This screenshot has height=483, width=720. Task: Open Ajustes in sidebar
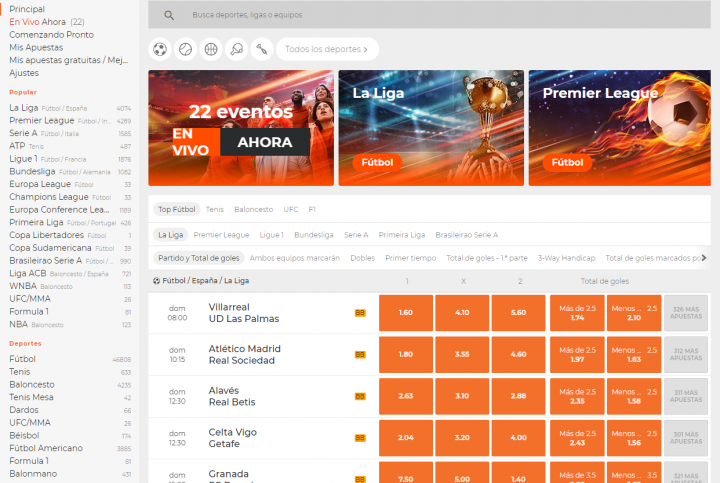(x=24, y=73)
